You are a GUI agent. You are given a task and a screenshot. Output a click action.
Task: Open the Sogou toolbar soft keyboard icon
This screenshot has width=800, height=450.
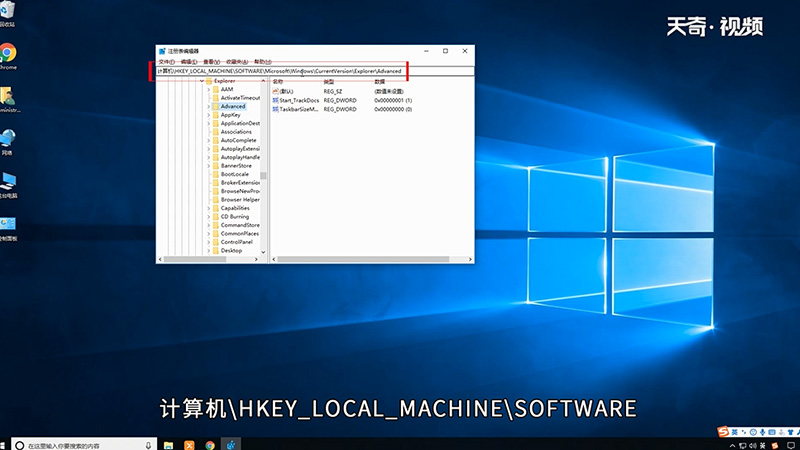(x=771, y=432)
